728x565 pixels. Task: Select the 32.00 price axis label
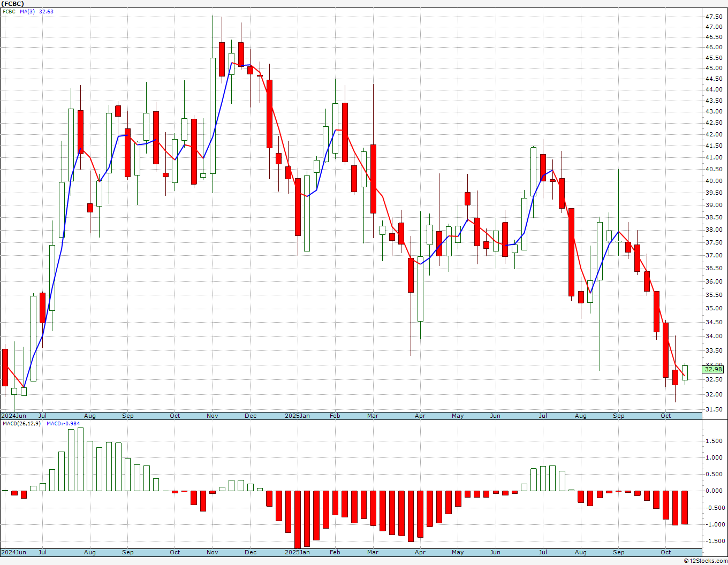[x=714, y=394]
